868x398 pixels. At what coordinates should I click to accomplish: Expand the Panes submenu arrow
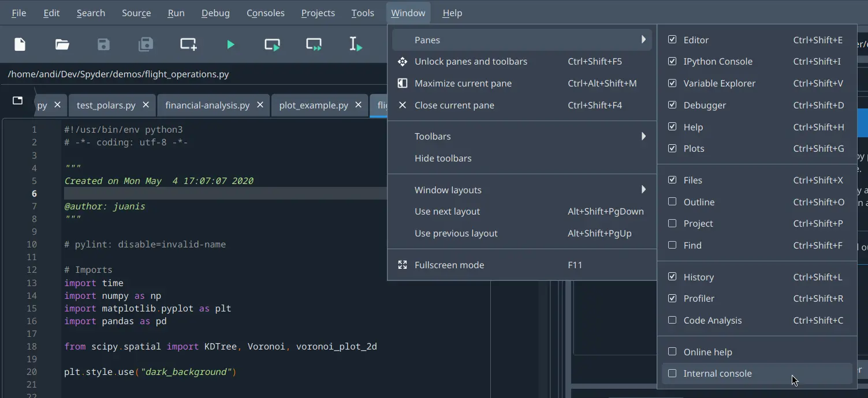[x=643, y=40]
